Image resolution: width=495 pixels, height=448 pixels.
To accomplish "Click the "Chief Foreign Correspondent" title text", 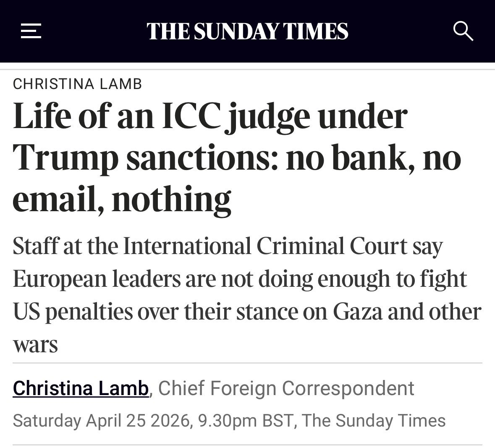I will [x=286, y=388].
